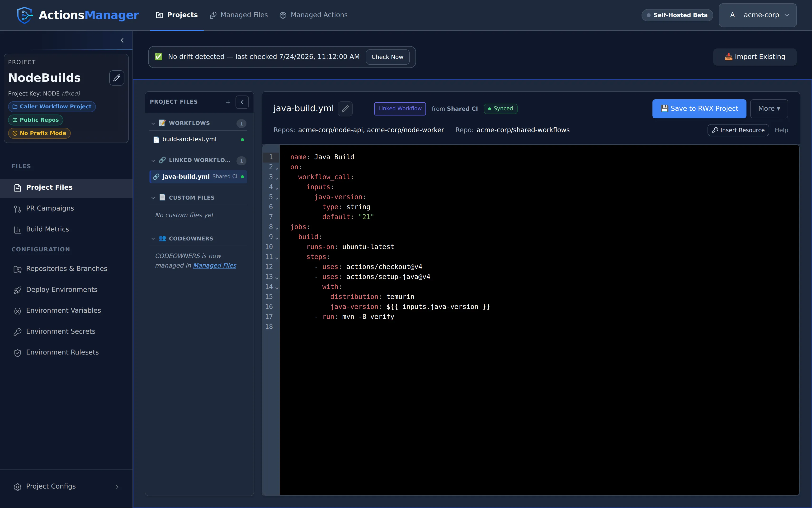Click the Self-Hosted Beta badge
Screen dimensions: 812x508
[x=677, y=15]
